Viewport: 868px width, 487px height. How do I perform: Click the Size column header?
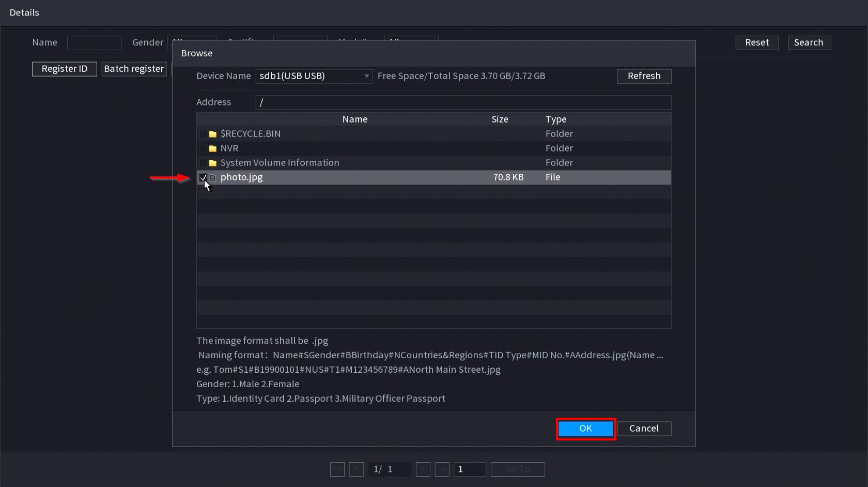tap(500, 119)
